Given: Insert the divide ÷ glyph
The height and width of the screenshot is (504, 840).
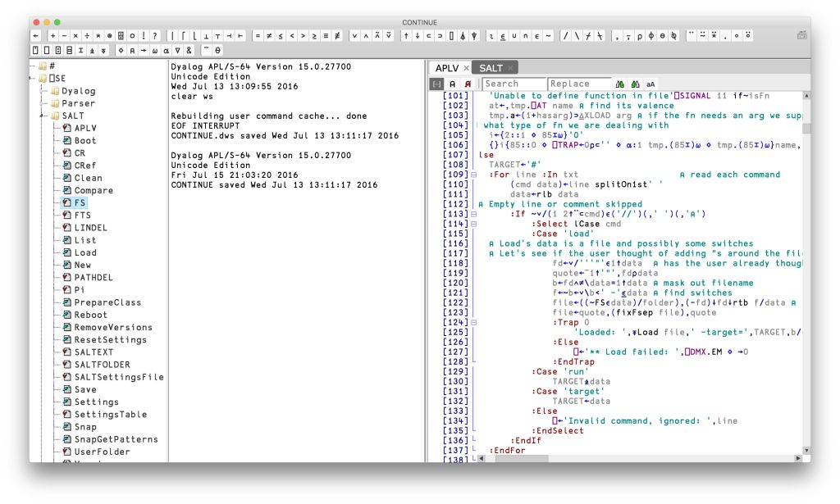Looking at the screenshot, I should coord(87,36).
